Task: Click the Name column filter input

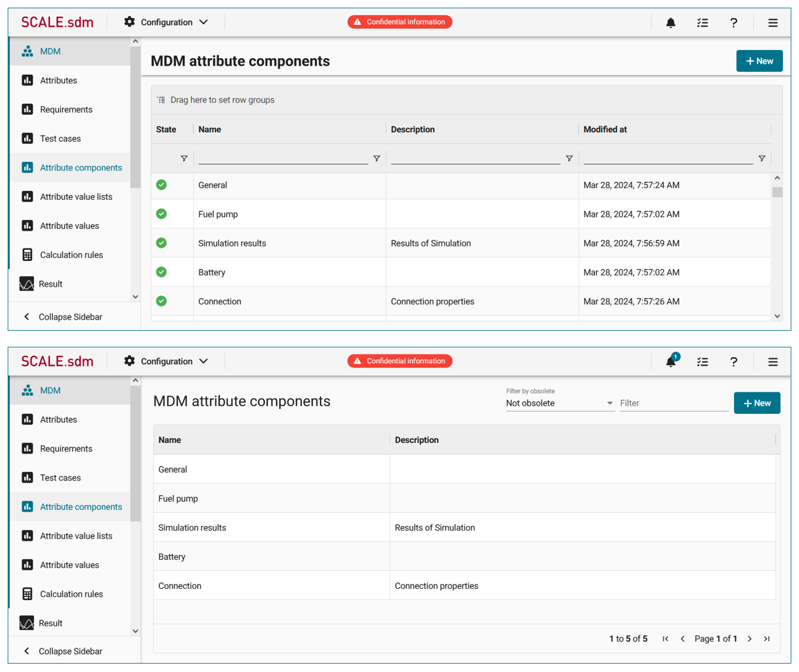Action: click(x=282, y=158)
